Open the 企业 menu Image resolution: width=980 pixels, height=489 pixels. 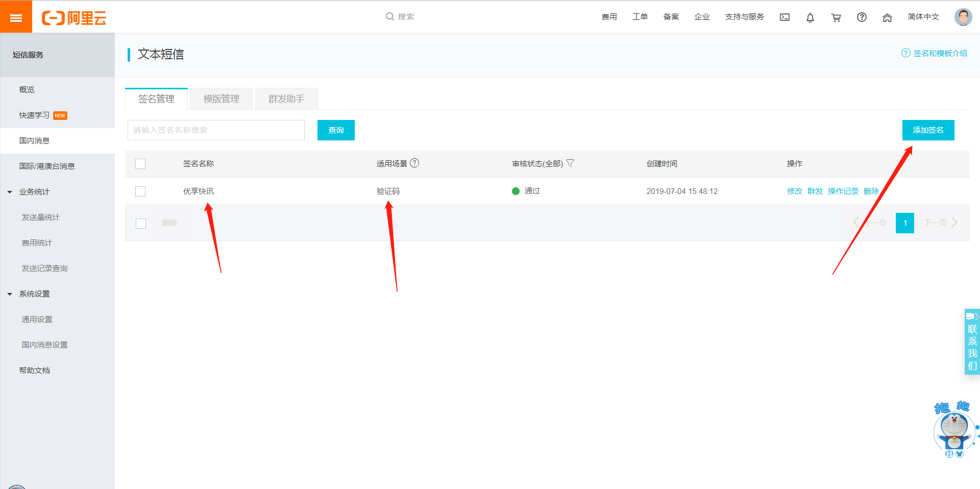[702, 17]
